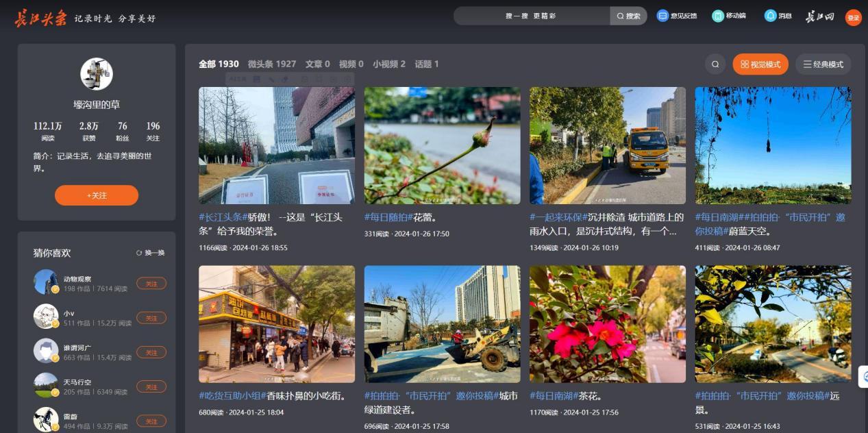Click the 搜一搜 search input field
This screenshot has width=868, height=433.
coord(531,16)
